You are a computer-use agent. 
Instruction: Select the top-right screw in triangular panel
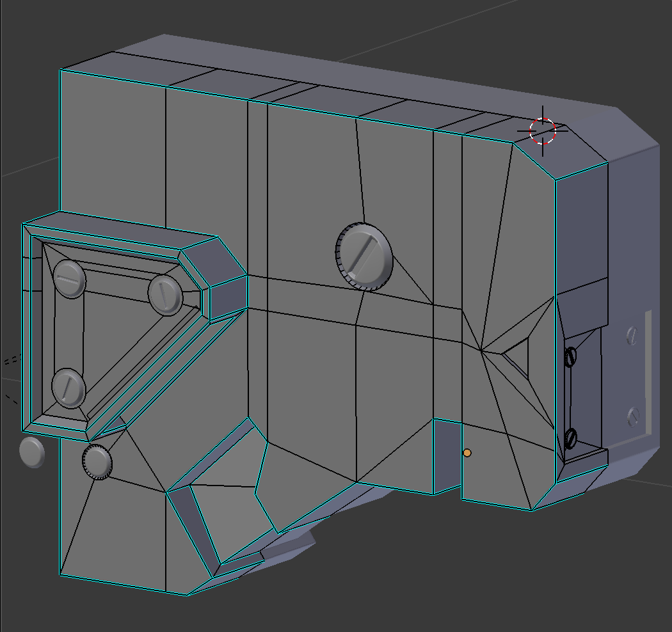(165, 296)
